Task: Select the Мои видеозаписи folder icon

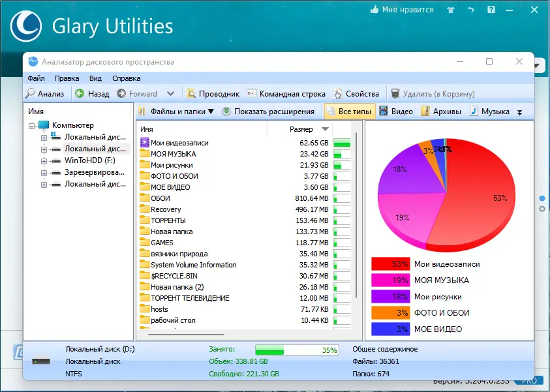Action: [145, 142]
